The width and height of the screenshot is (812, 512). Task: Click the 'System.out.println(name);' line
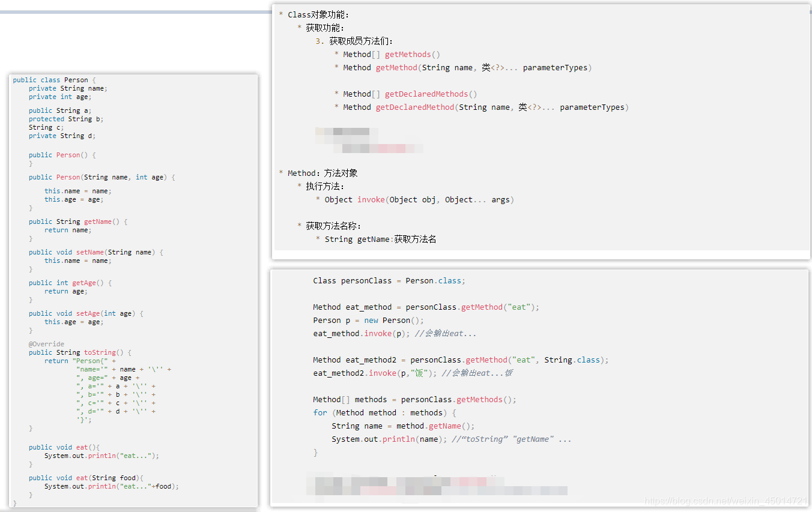[x=452, y=439]
